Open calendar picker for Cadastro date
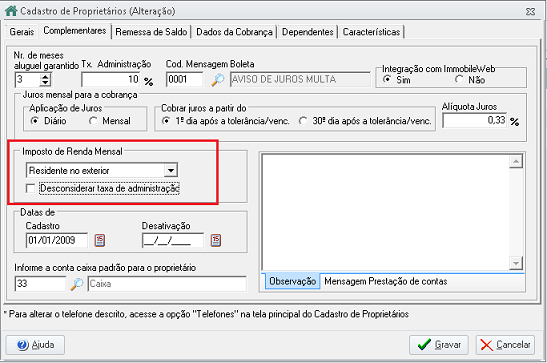The height and width of the screenshot is (363, 547). [100, 240]
